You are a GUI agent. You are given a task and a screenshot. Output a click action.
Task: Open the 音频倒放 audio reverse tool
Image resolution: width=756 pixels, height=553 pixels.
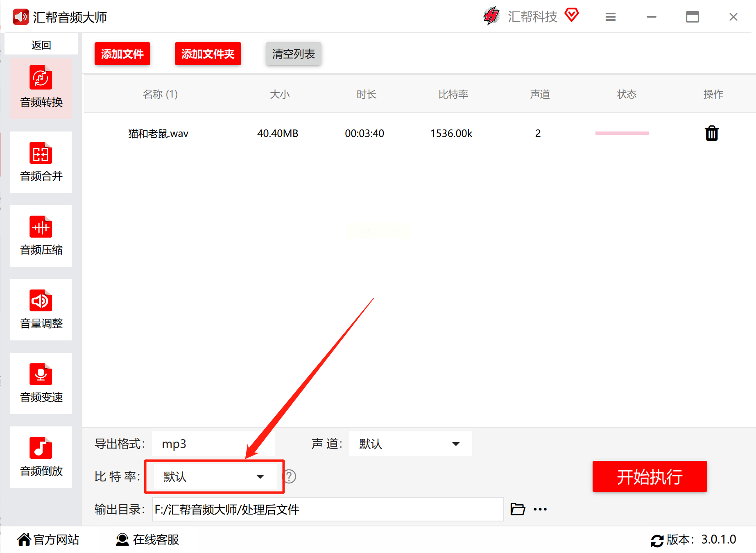pyautogui.click(x=41, y=457)
